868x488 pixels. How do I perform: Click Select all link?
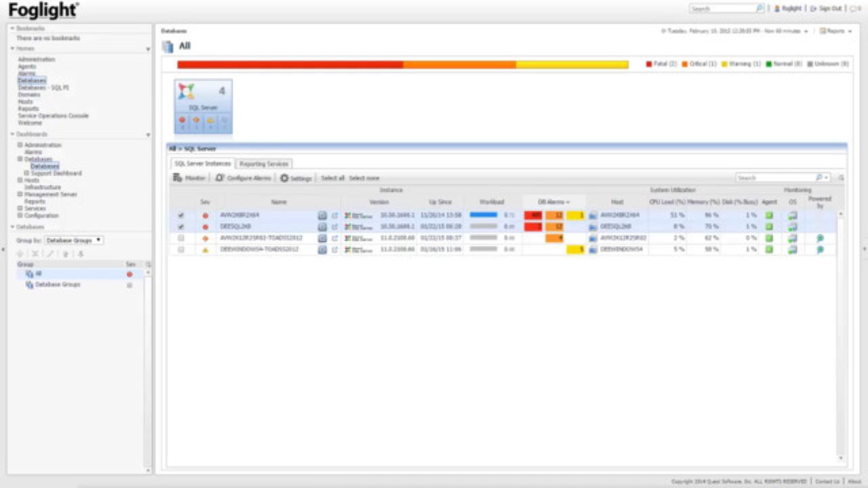tap(332, 178)
